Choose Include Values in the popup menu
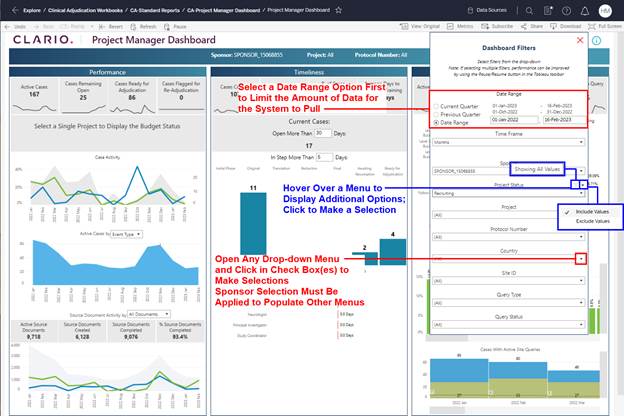 tap(592, 212)
